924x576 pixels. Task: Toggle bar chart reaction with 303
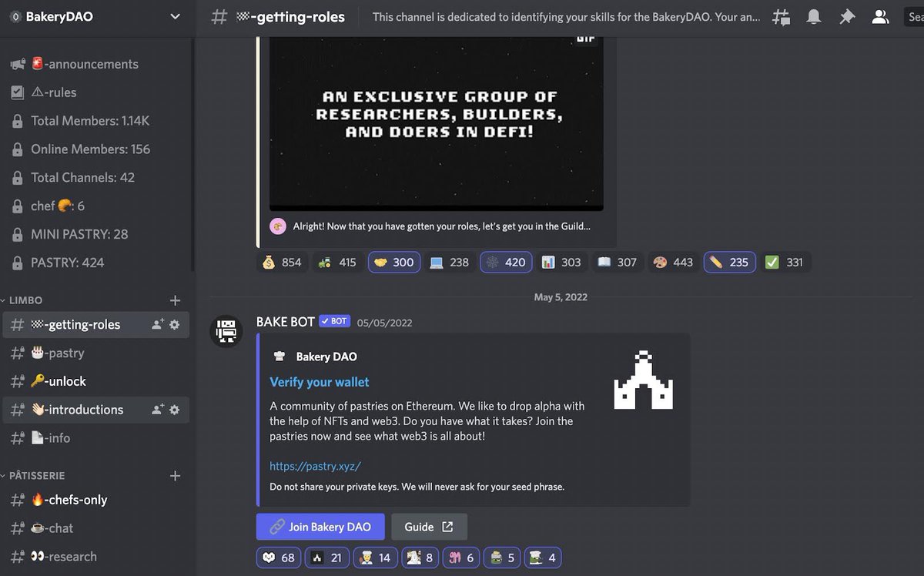[x=561, y=262]
